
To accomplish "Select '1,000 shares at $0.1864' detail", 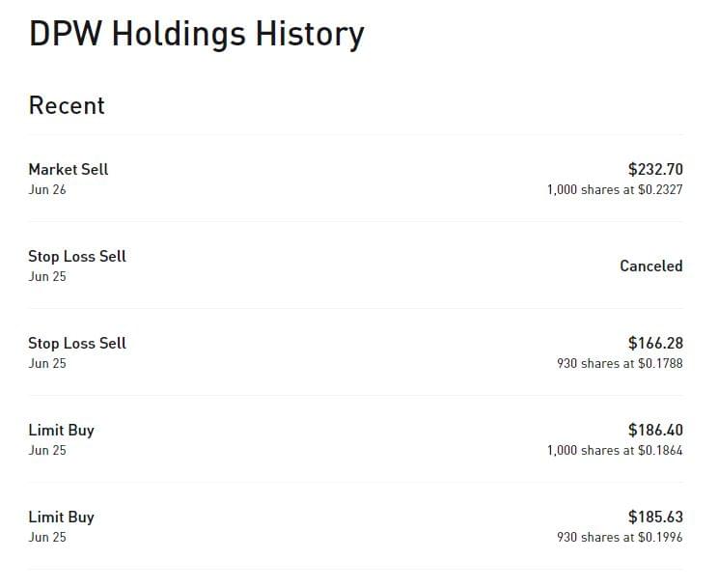I will pos(615,451).
